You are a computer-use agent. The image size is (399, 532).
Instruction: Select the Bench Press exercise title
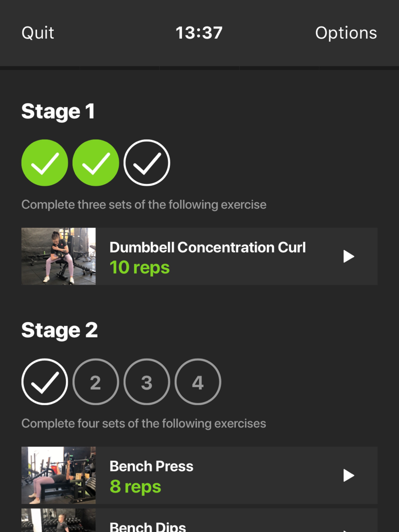click(152, 466)
